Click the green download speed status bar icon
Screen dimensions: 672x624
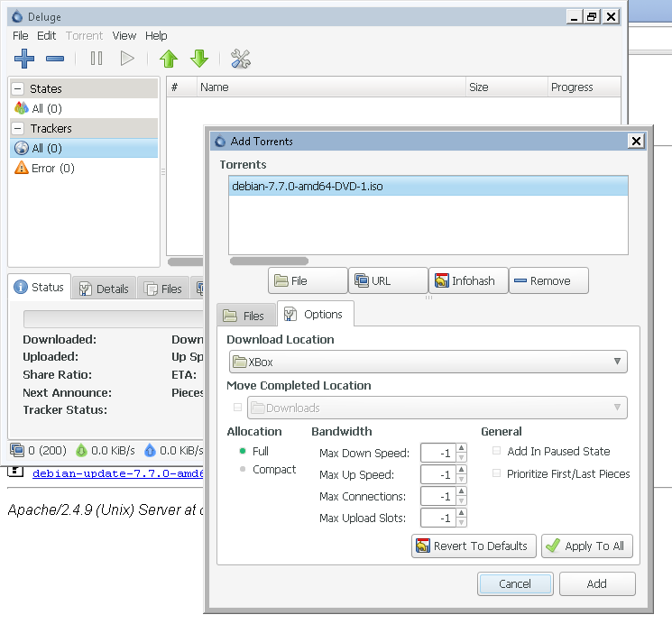coord(81,450)
